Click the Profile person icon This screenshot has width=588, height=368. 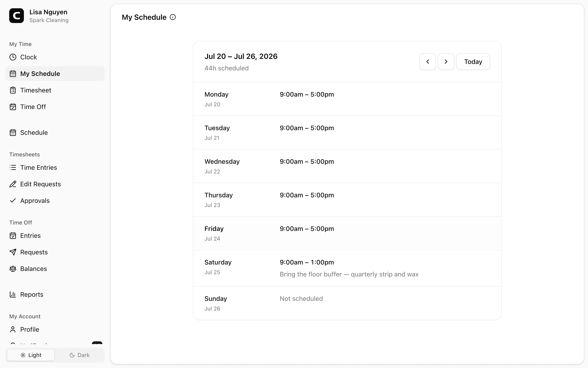pos(13,330)
